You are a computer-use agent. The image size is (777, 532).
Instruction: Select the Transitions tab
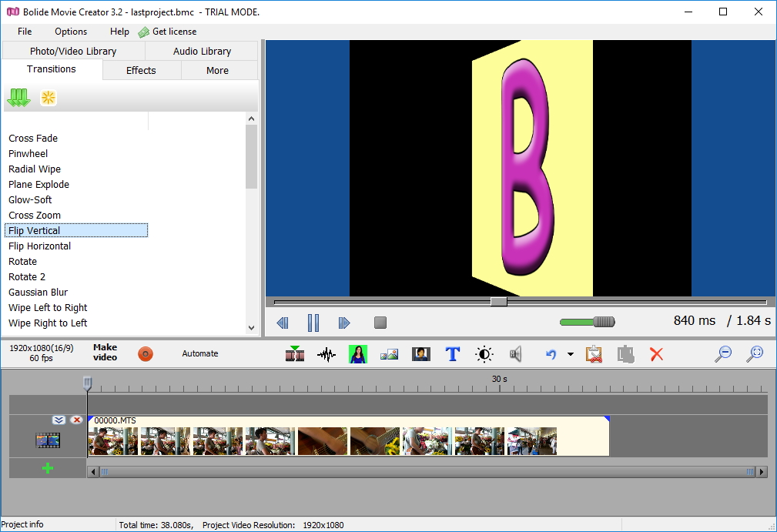coord(52,69)
